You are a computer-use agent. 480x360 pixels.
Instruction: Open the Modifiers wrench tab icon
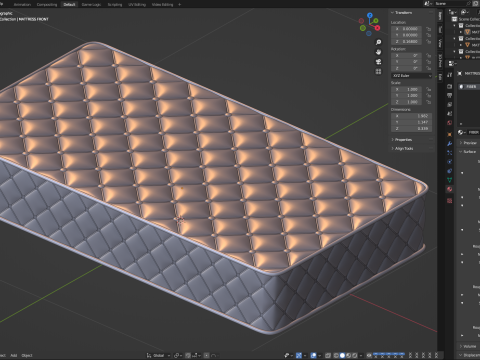[x=450, y=144]
